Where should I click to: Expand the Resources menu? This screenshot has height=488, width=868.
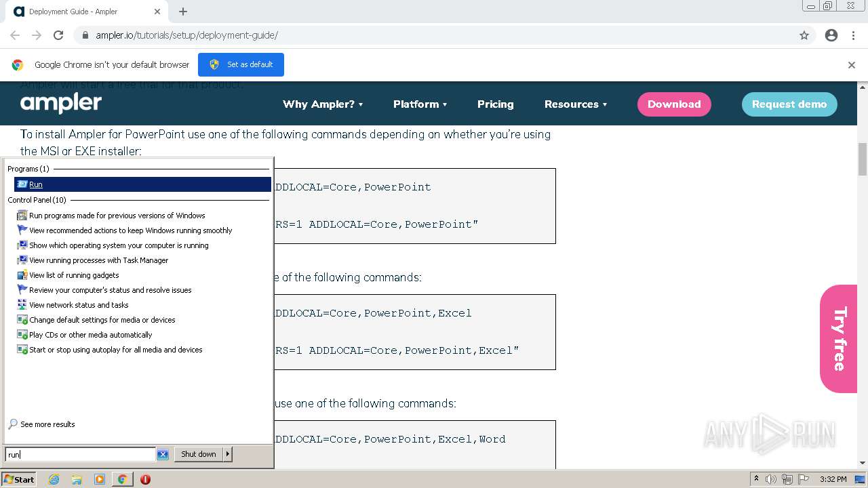[576, 104]
